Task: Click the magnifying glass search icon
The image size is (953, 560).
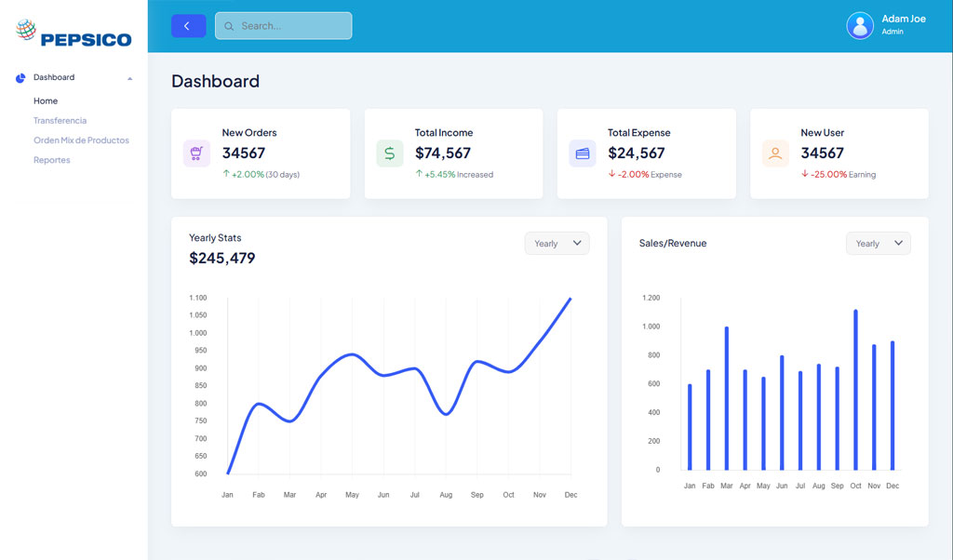Action: point(229,26)
